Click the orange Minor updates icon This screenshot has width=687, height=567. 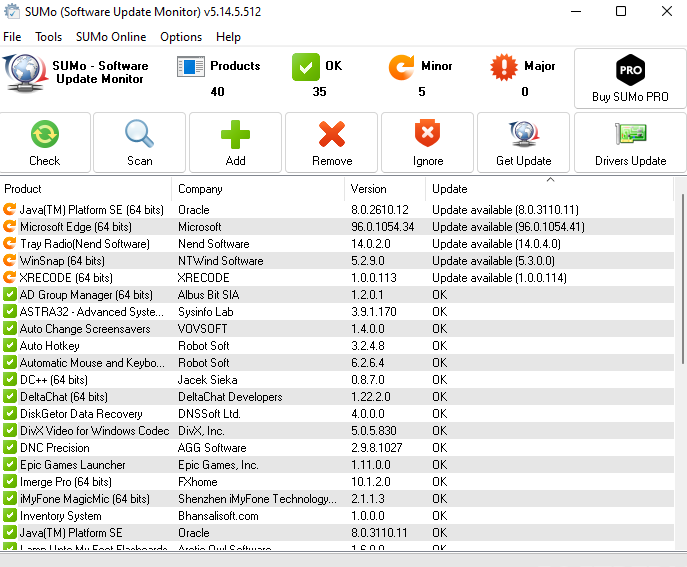click(401, 67)
